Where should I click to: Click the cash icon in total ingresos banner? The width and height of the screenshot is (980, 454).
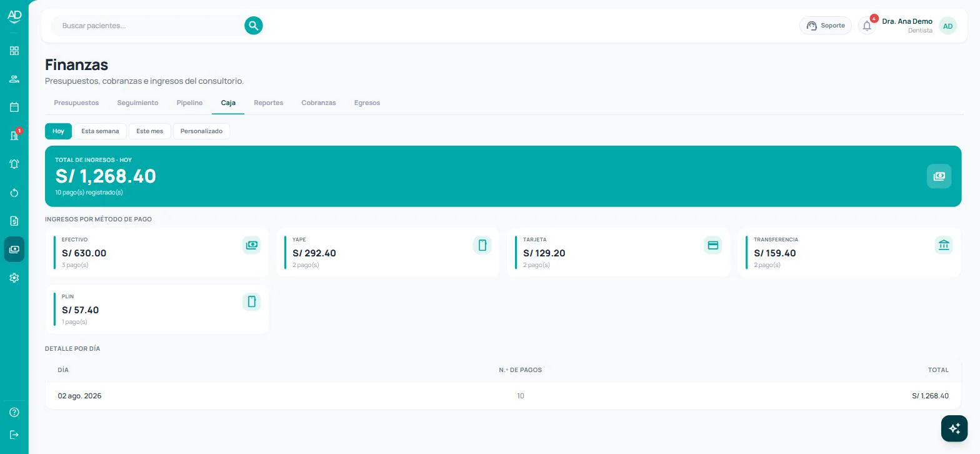(939, 176)
